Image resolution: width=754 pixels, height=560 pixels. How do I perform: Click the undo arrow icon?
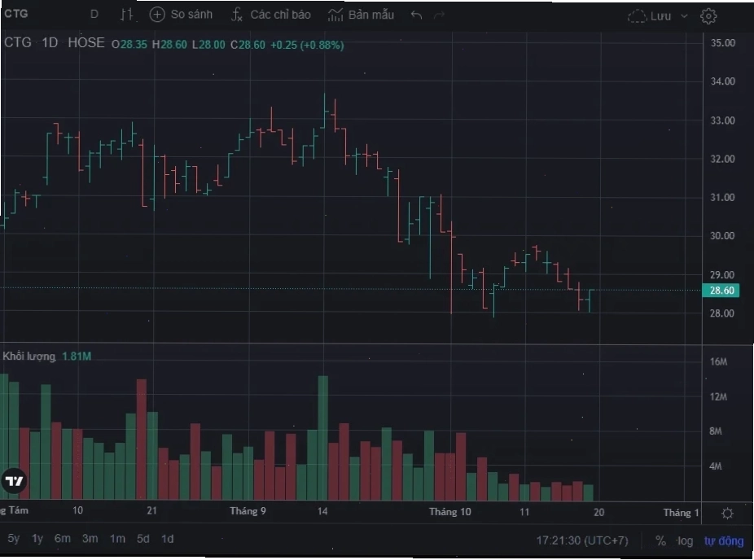(416, 15)
